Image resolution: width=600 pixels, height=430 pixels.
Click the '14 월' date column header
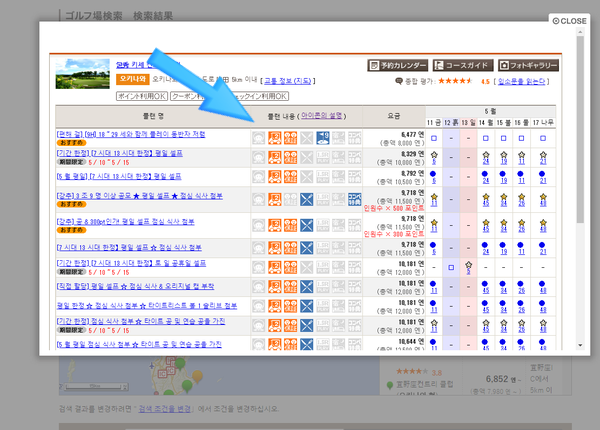[486, 122]
